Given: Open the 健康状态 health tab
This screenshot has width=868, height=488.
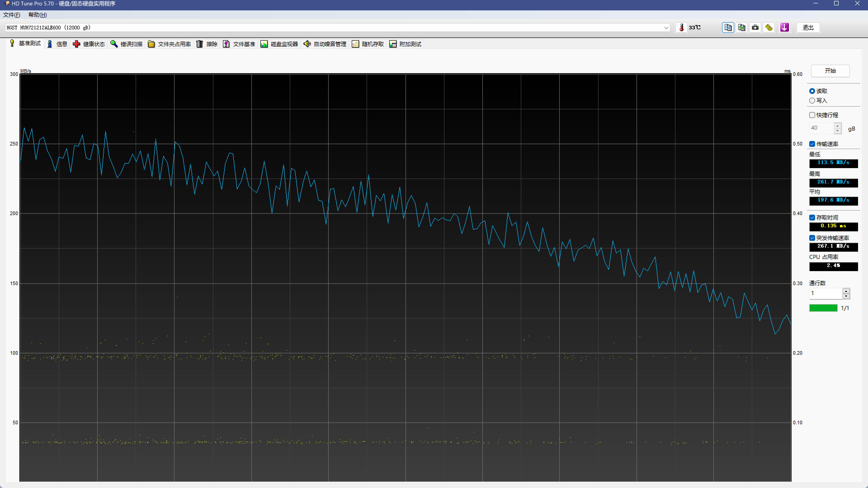Looking at the screenshot, I should (x=89, y=44).
